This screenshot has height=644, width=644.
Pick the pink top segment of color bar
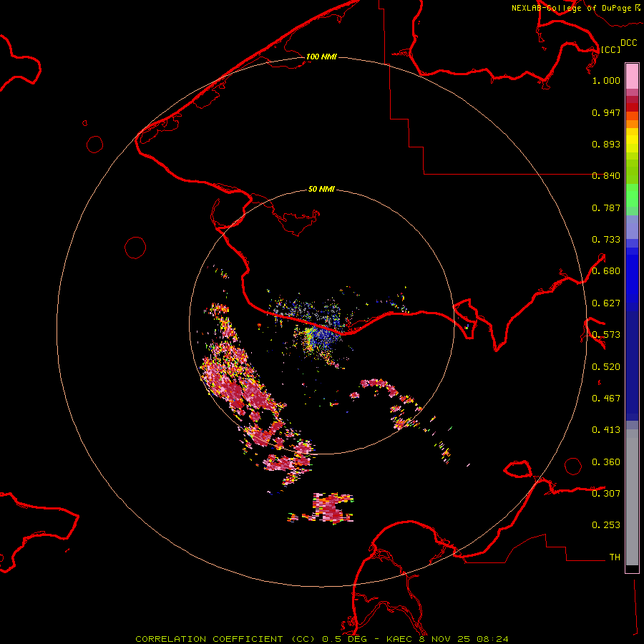click(632, 74)
